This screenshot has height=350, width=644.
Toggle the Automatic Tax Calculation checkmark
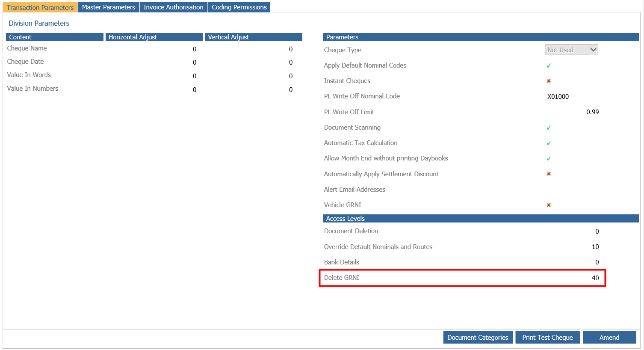pos(549,143)
